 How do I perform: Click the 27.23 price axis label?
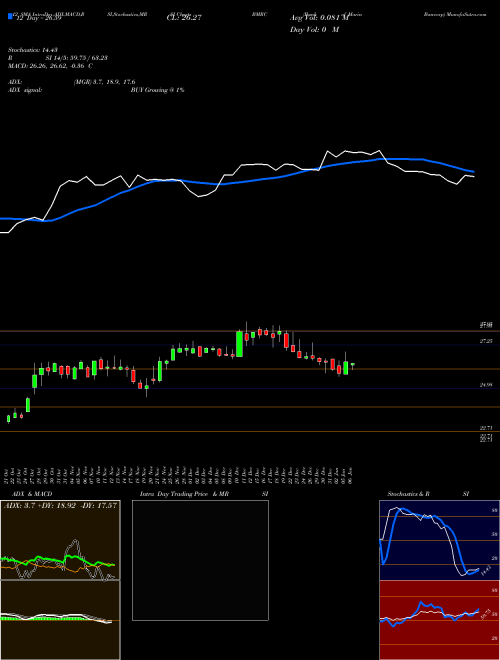pos(486,341)
